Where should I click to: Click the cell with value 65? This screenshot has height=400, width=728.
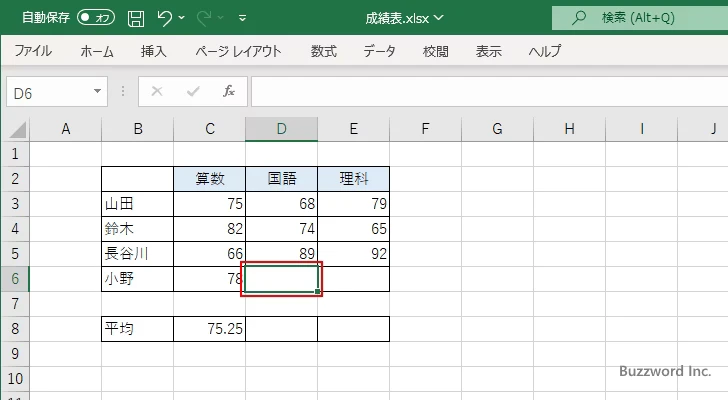(x=353, y=229)
